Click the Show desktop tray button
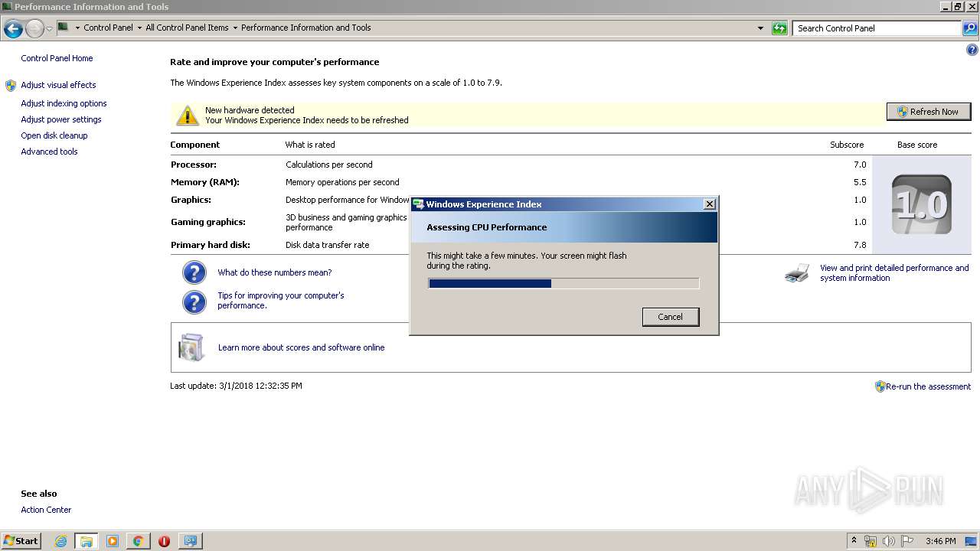The image size is (980, 551). click(x=972, y=541)
